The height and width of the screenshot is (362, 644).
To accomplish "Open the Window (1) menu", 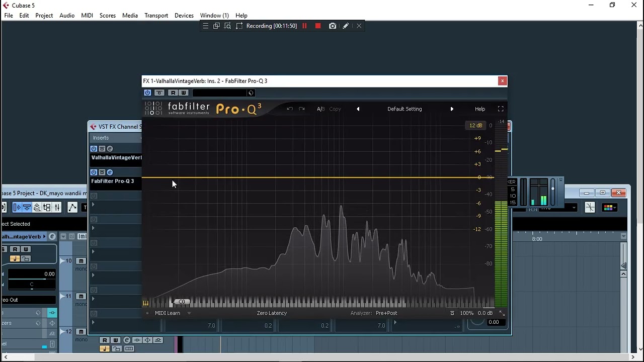I will (214, 16).
